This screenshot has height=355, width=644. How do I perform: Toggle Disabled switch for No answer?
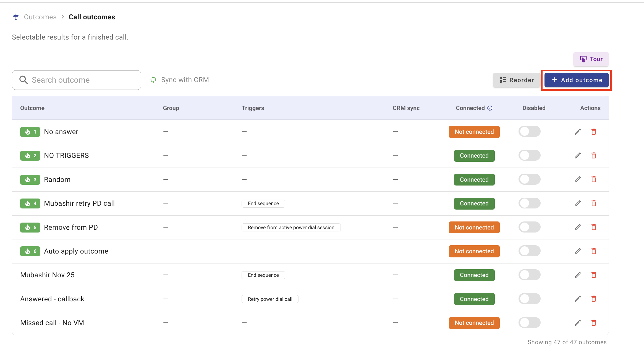click(529, 132)
